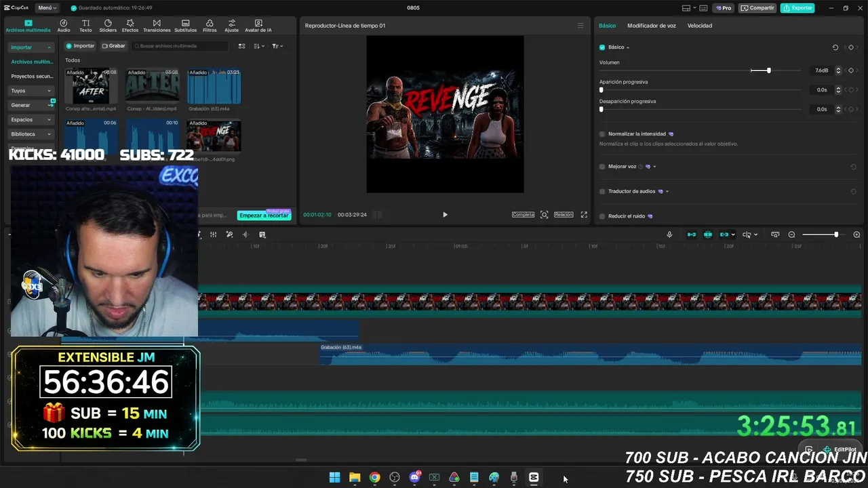
Task: Zoom out the timeline
Action: [x=791, y=235]
